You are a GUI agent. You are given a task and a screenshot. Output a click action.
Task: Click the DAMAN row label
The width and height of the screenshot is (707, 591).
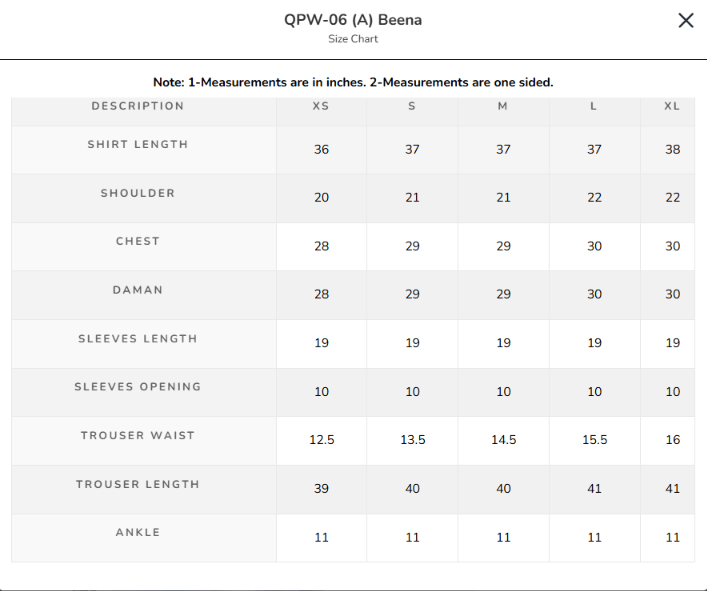tap(138, 290)
